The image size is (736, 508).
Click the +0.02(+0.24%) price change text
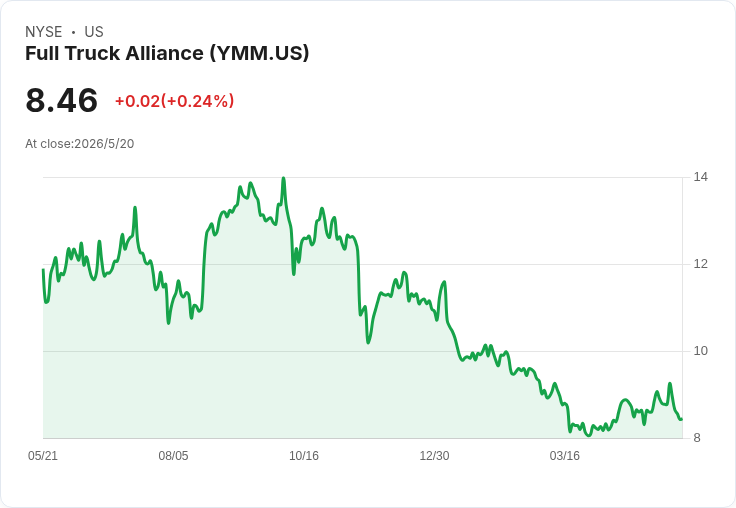175,101
